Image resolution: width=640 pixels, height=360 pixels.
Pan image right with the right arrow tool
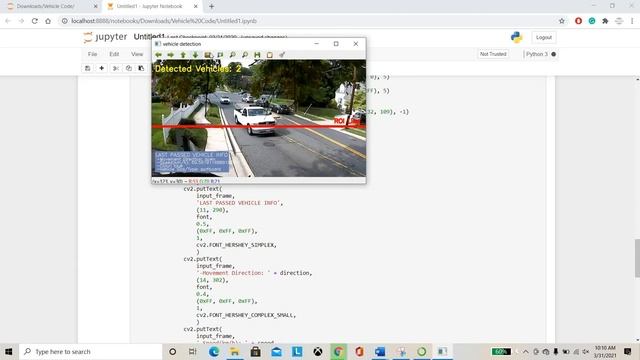coord(171,55)
